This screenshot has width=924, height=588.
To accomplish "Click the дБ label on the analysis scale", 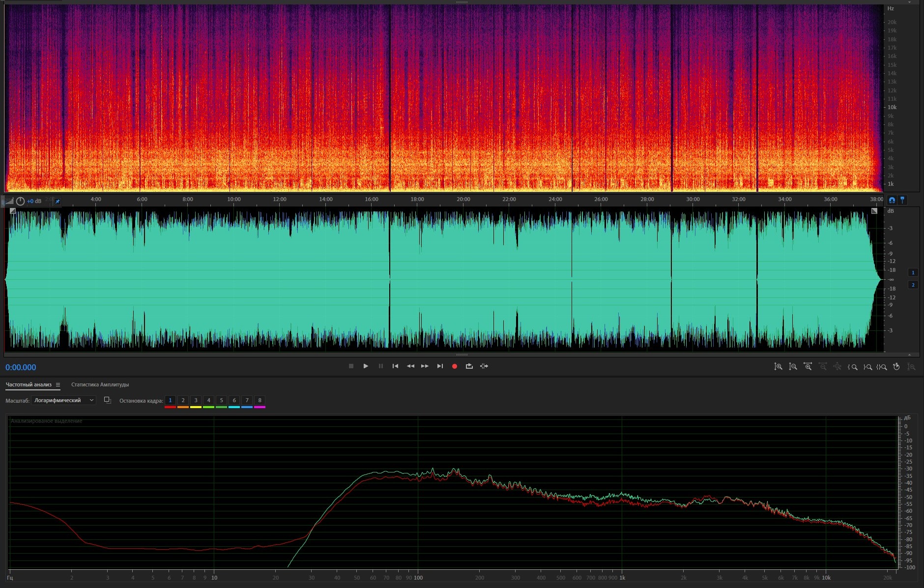I will [907, 417].
